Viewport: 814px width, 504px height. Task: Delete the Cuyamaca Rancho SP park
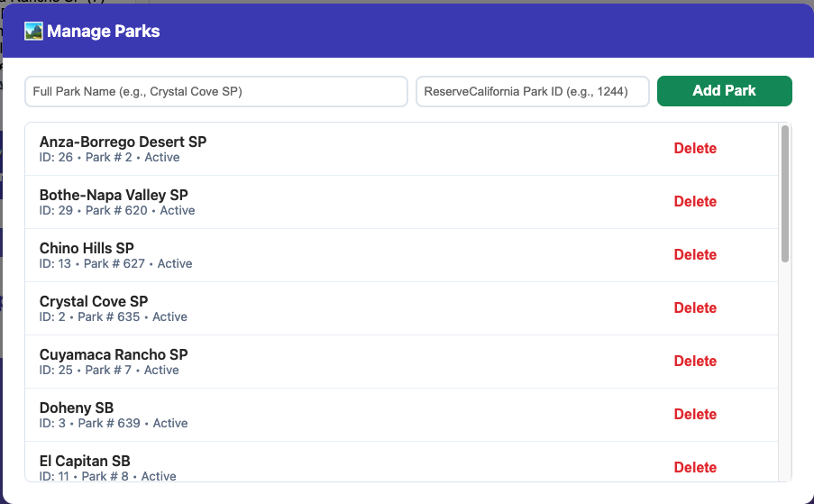point(695,362)
